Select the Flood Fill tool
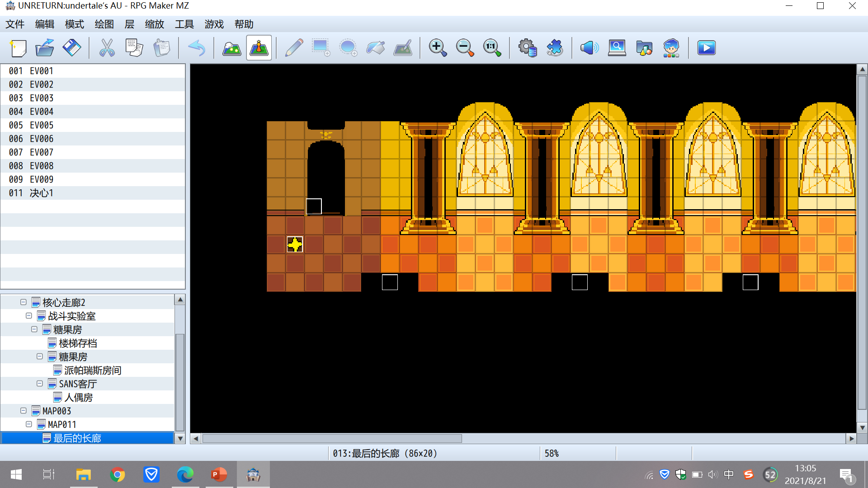 375,47
